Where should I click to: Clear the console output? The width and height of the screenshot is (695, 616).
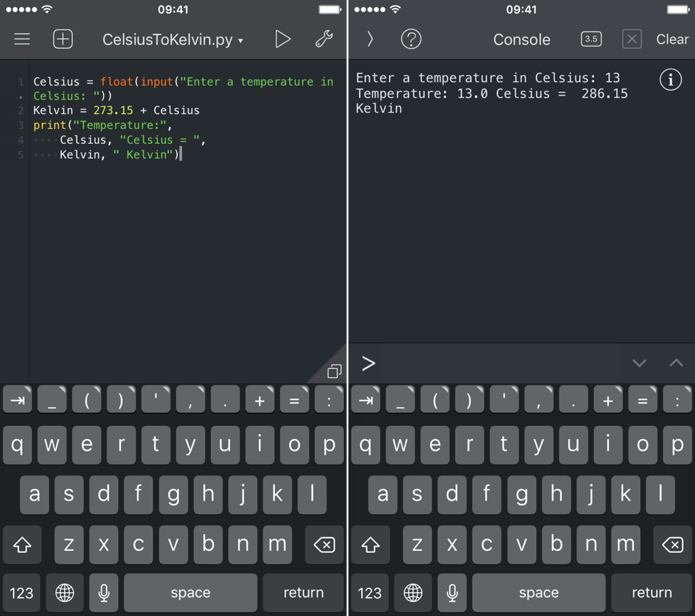tap(673, 39)
